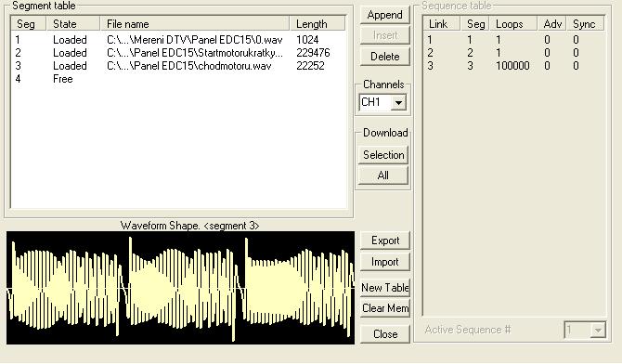Image resolution: width=622 pixels, height=364 pixels.
Task: Click the Append button
Action: click(384, 15)
